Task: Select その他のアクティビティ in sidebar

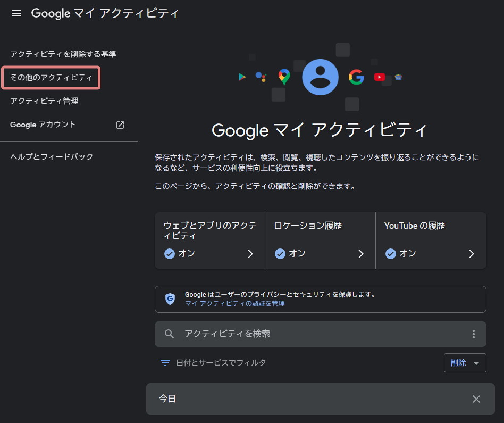Action: [51, 78]
